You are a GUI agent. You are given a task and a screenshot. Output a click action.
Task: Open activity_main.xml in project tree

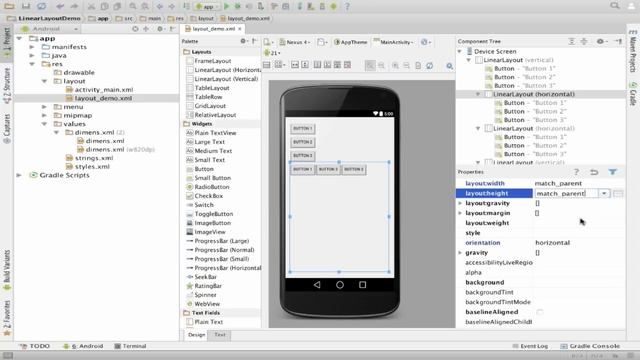tap(104, 89)
